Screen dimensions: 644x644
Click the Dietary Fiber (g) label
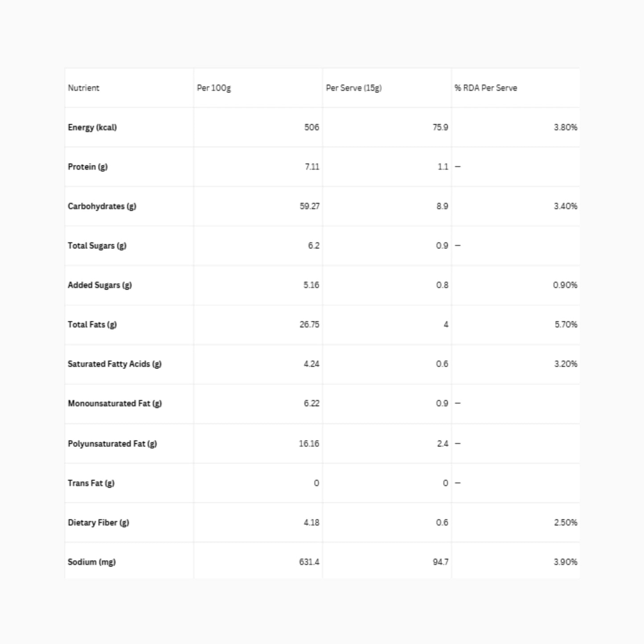(98, 523)
